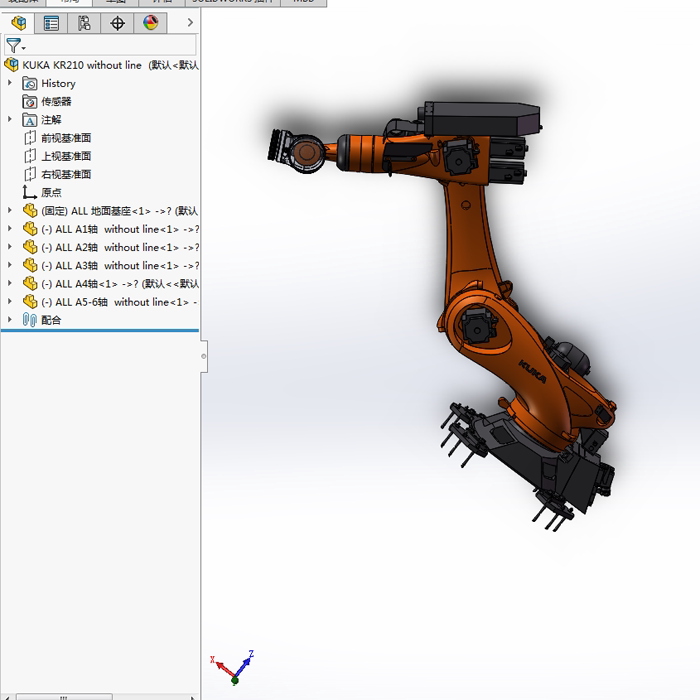Viewport: 700px width, 700px height.
Task: Expand the 注解 annotations folder
Action: (x=10, y=119)
